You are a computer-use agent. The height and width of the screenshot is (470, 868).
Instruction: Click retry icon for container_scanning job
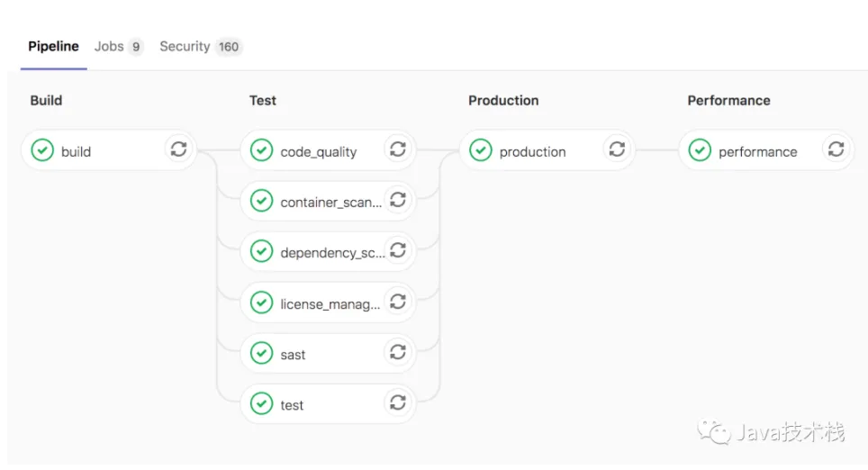click(x=397, y=200)
